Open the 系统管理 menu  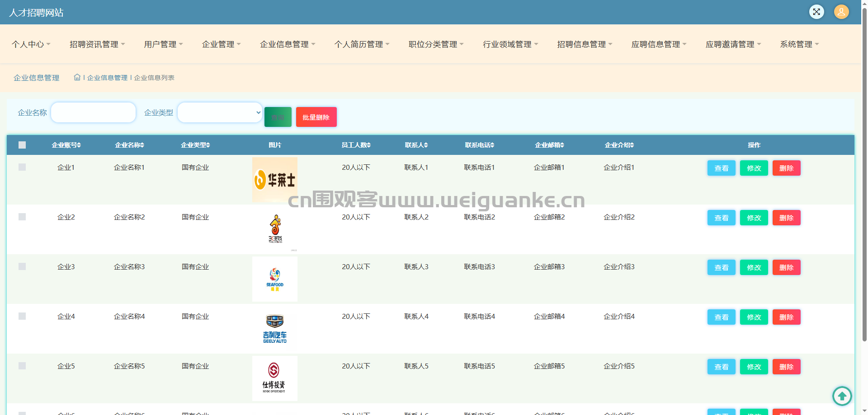tap(799, 44)
